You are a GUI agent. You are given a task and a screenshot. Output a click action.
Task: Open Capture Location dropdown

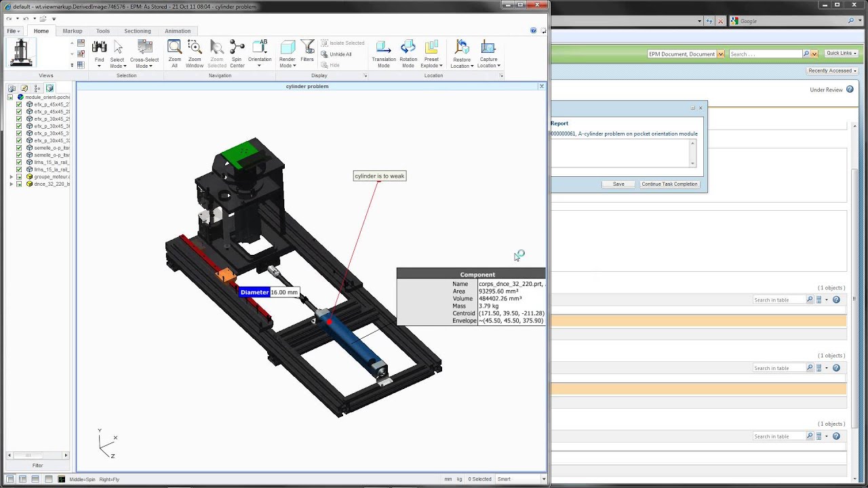pyautogui.click(x=488, y=62)
